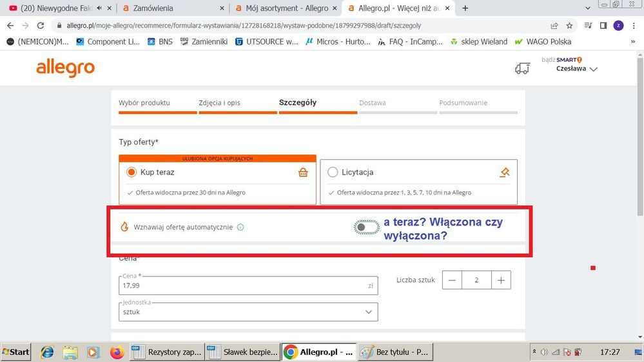Launch Firefox from the taskbar
Image resolution: width=644 pixels, height=362 pixels.
[x=117, y=352]
